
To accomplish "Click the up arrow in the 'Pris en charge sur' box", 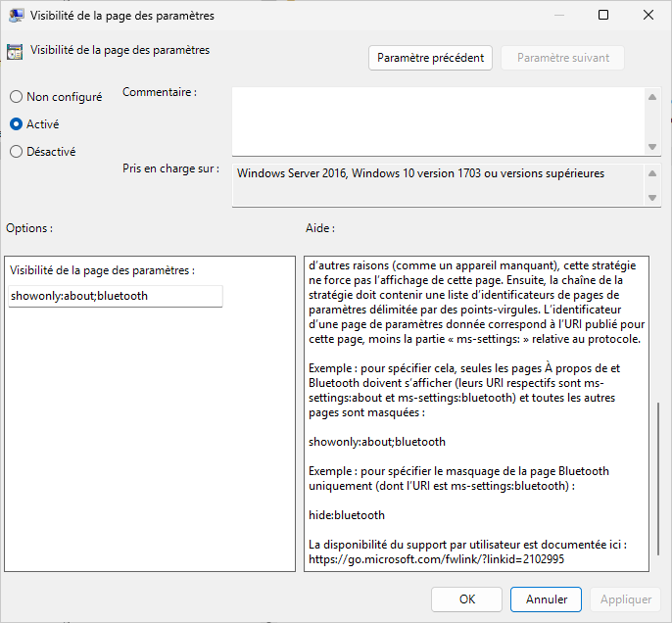I will point(652,173).
